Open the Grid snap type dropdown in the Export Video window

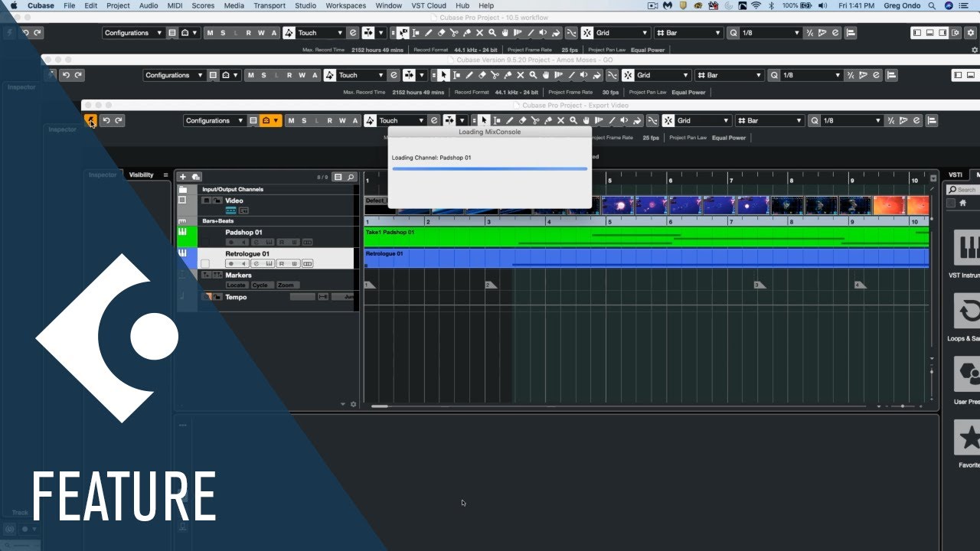point(703,120)
